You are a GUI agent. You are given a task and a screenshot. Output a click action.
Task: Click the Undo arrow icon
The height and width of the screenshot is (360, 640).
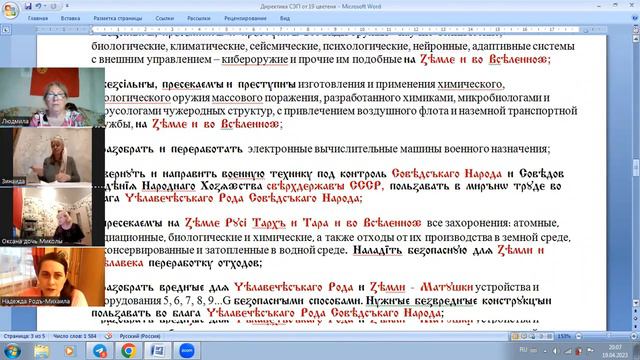(38, 6)
